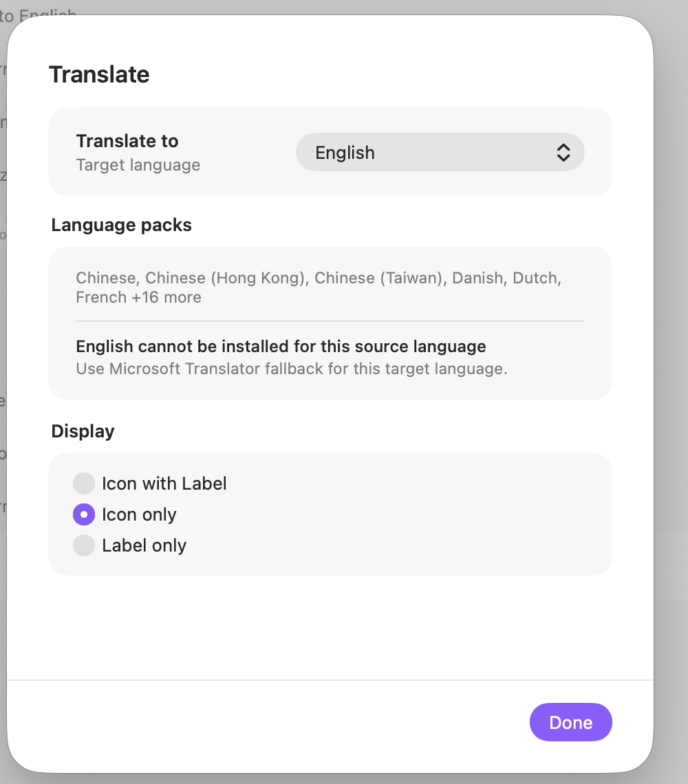Click the 'Icon only' option text
This screenshot has height=784, width=688.
(x=139, y=514)
